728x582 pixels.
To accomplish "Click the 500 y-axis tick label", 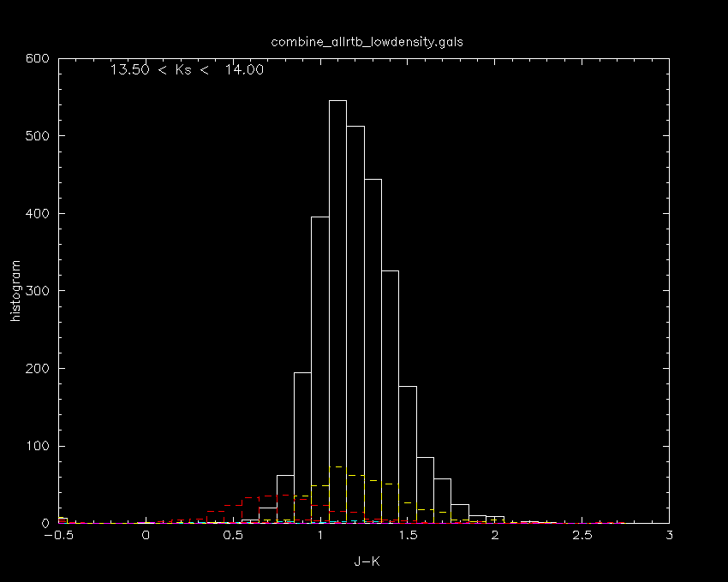I will coord(38,136).
